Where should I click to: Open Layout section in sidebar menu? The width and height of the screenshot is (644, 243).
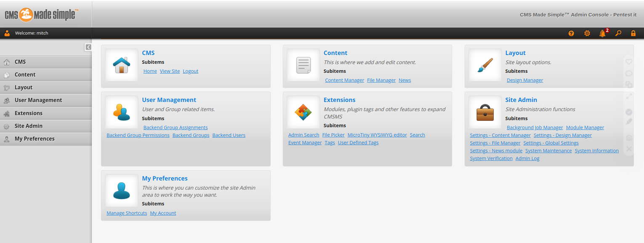46,87
